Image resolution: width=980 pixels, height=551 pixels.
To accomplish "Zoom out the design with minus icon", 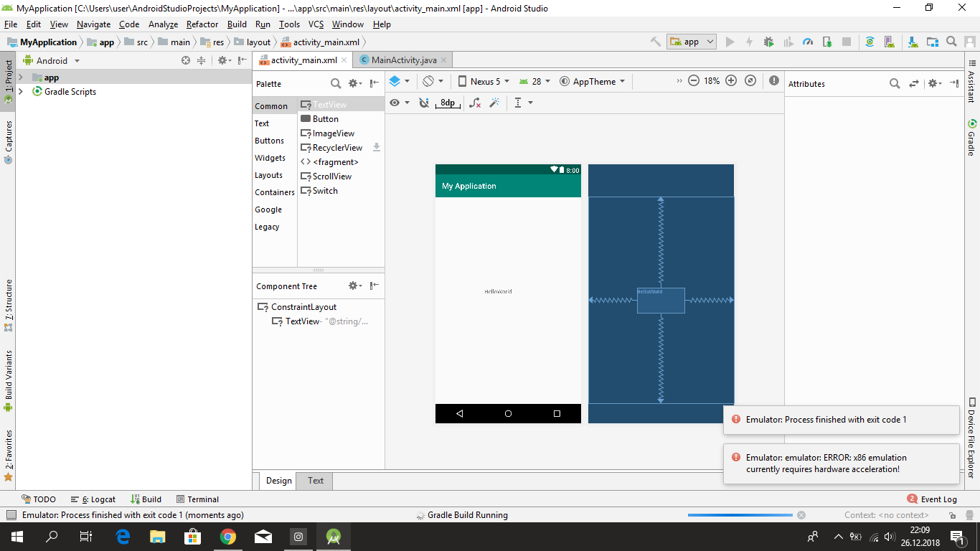I will pos(694,81).
